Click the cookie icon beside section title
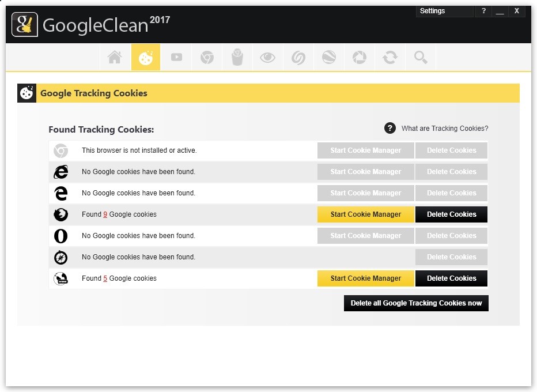This screenshot has height=392, width=537. pyautogui.click(x=27, y=93)
